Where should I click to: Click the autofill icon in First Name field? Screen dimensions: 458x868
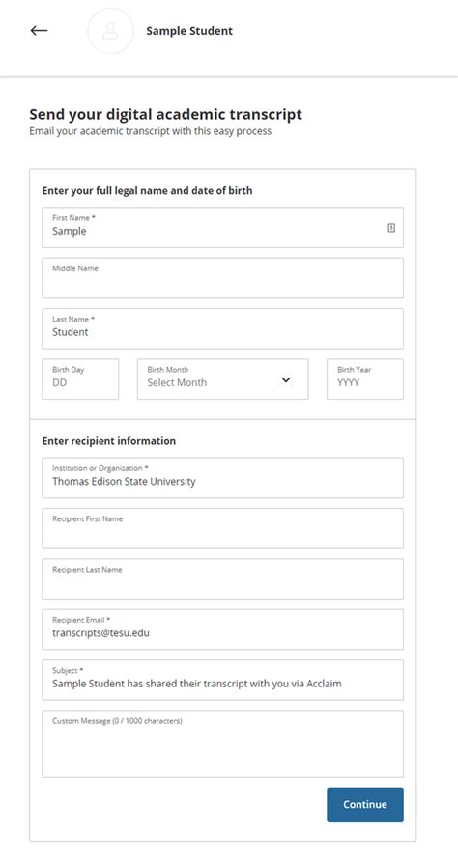click(391, 228)
